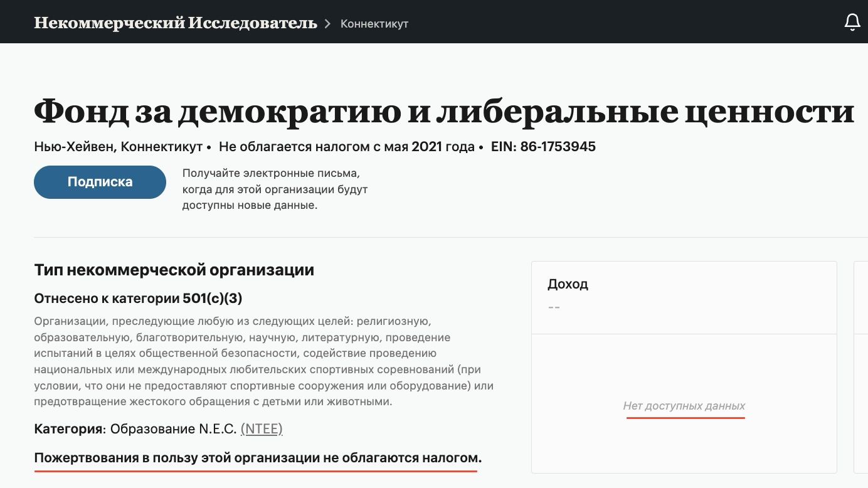
Task: Open the Коннектикут breadcrumb link
Action: tap(374, 24)
